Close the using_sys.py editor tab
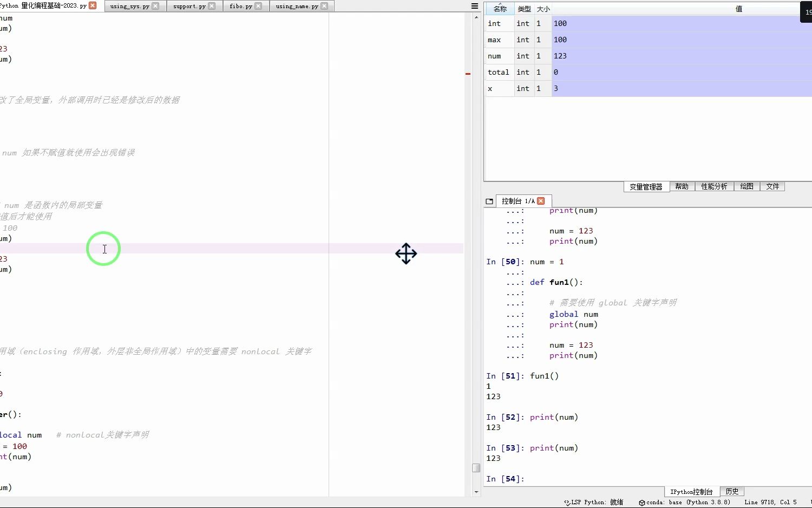 click(155, 6)
